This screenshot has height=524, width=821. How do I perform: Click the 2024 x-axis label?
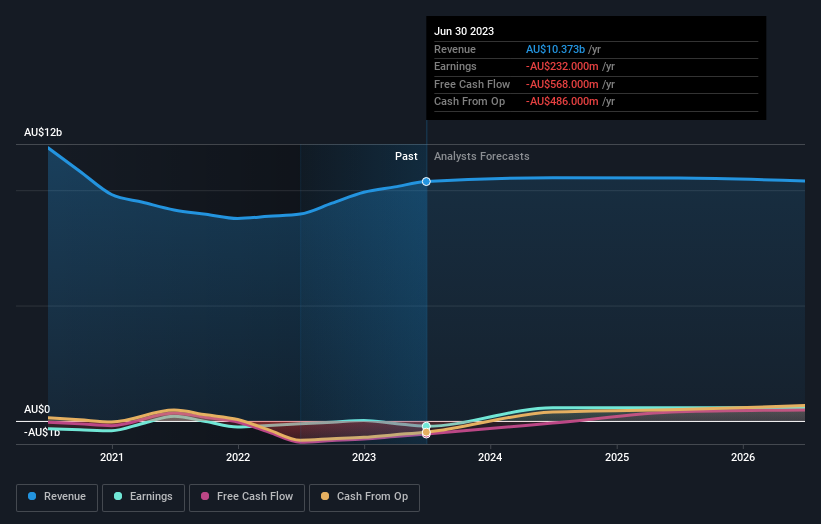pos(490,457)
